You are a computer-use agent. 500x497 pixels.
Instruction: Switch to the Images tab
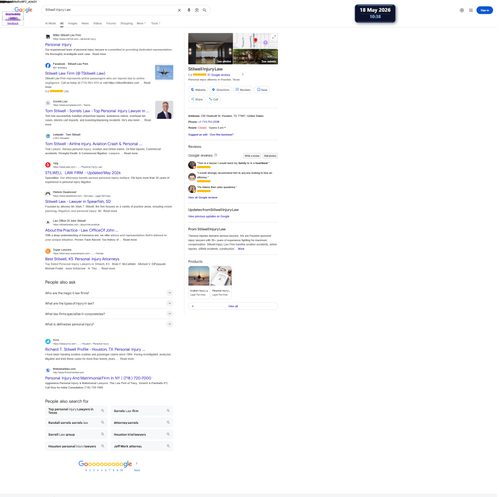[73, 24]
